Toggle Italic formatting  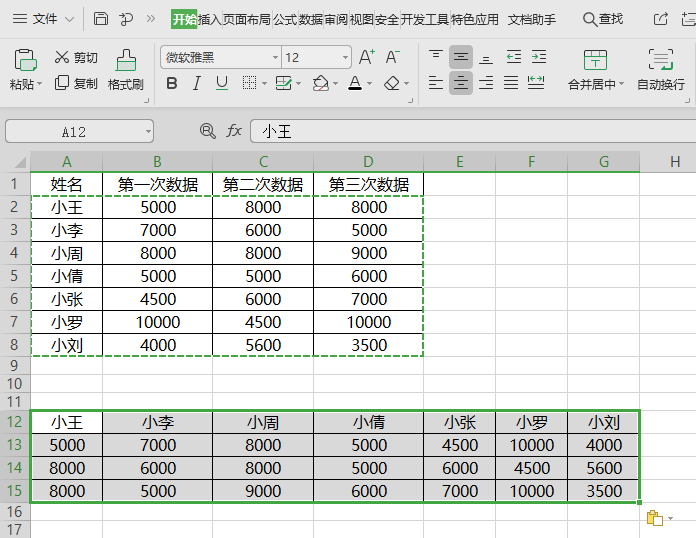197,83
